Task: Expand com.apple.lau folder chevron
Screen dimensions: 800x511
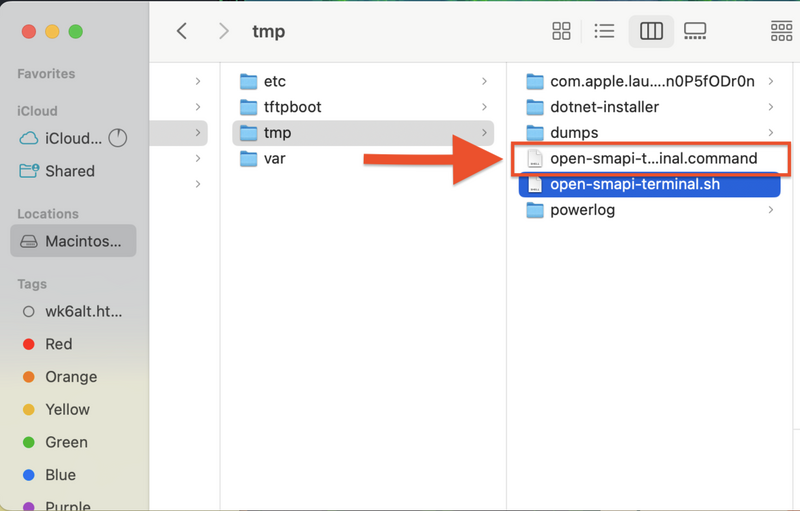Action: tap(770, 81)
